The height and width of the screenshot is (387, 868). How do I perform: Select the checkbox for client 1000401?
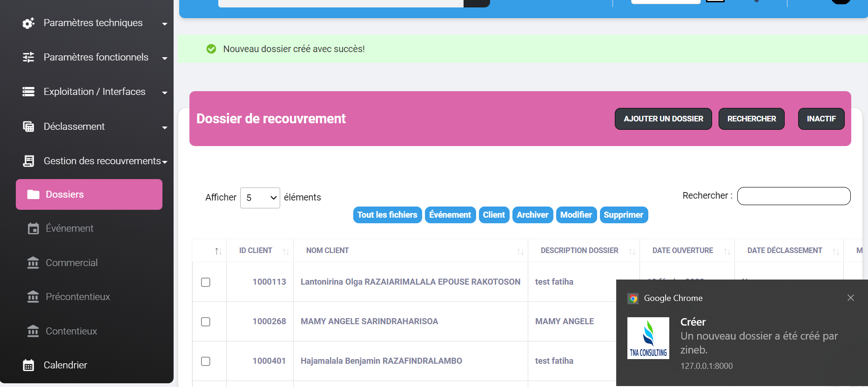click(x=206, y=361)
